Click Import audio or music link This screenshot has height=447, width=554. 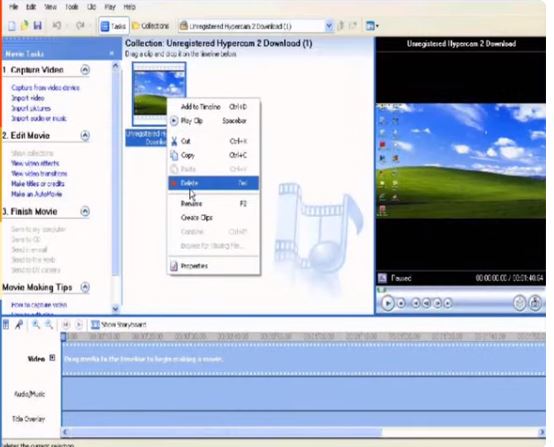(x=39, y=118)
